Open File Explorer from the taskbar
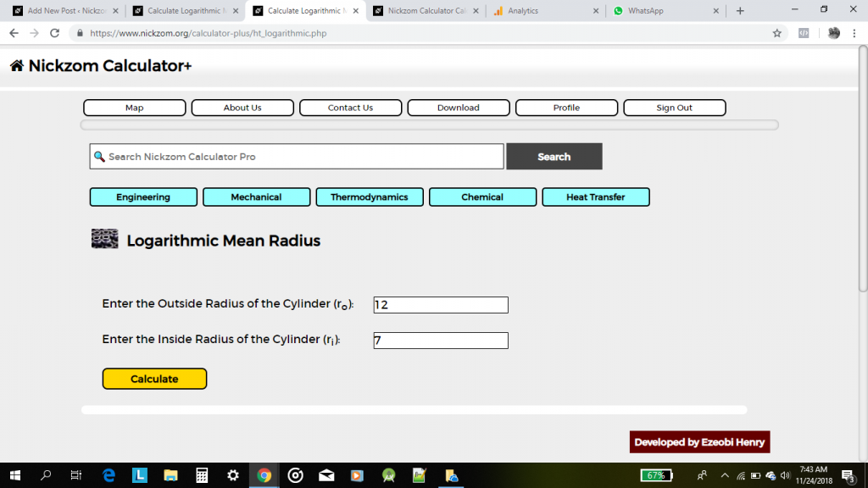This screenshot has width=868, height=488. (x=170, y=475)
